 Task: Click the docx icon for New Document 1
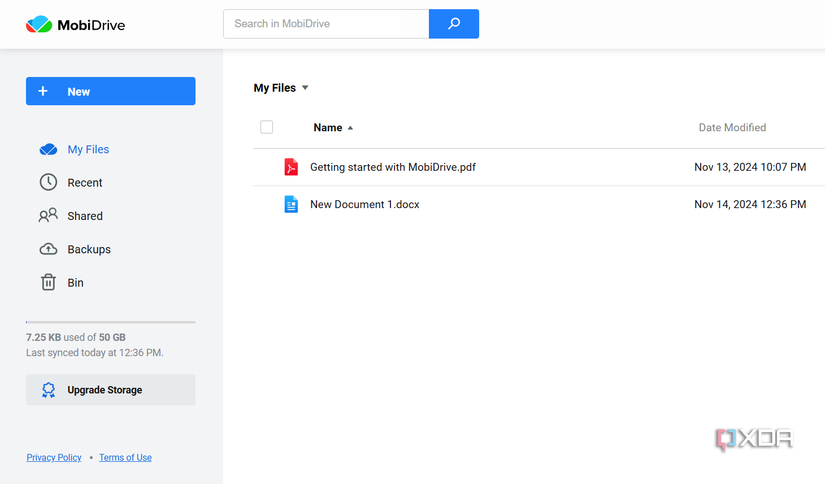(x=291, y=204)
